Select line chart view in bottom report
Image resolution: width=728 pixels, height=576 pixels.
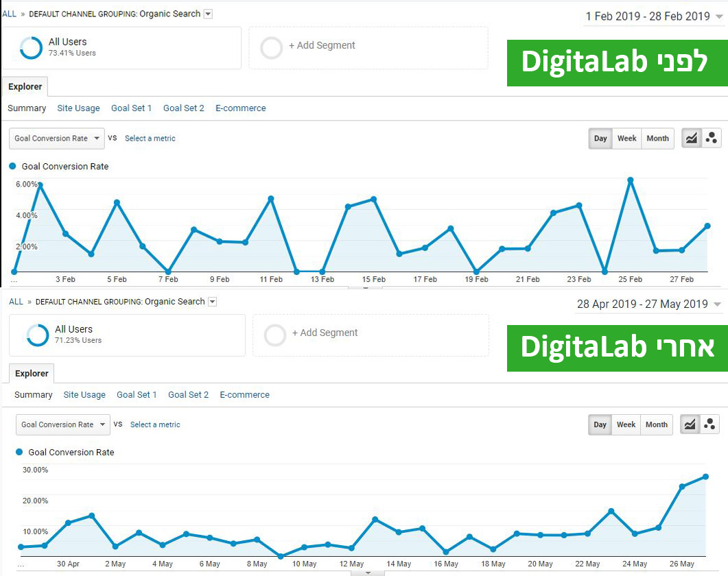point(690,424)
